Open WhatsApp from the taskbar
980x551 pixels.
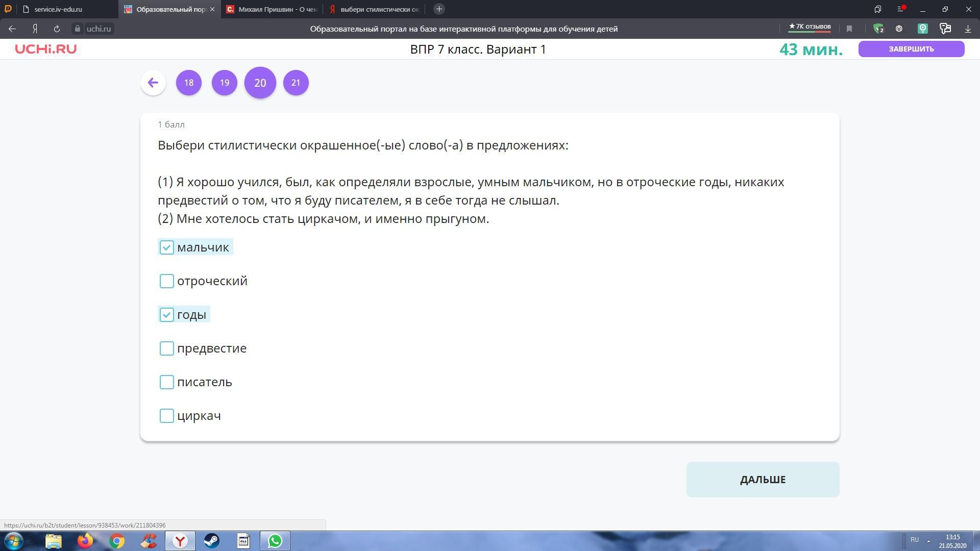coord(275,541)
